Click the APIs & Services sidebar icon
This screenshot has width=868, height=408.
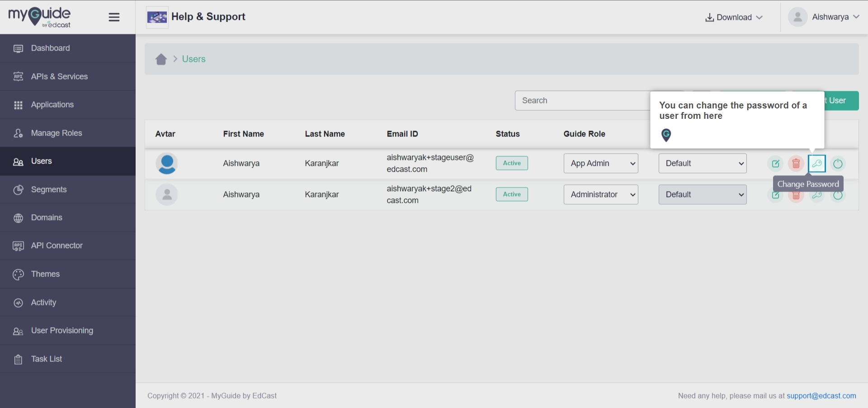coord(18,76)
